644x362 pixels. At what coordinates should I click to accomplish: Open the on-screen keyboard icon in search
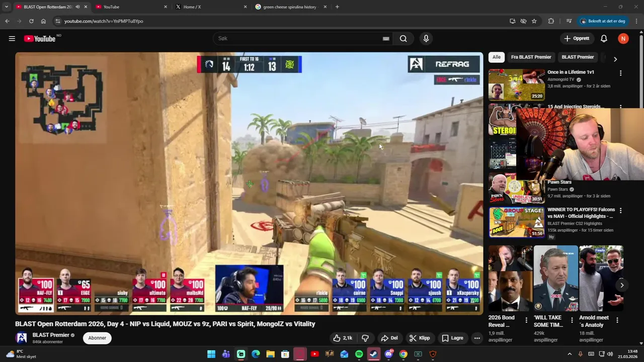pyautogui.click(x=386, y=39)
